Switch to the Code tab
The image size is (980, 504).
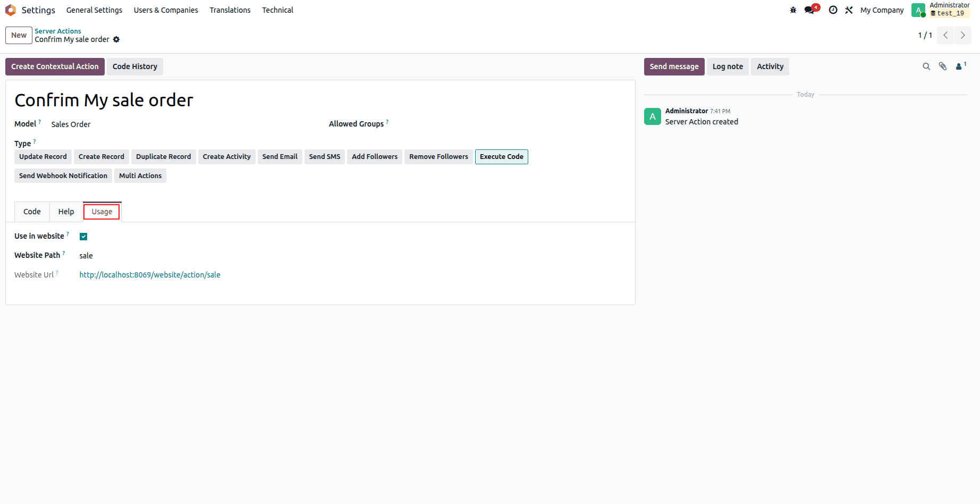pos(32,212)
